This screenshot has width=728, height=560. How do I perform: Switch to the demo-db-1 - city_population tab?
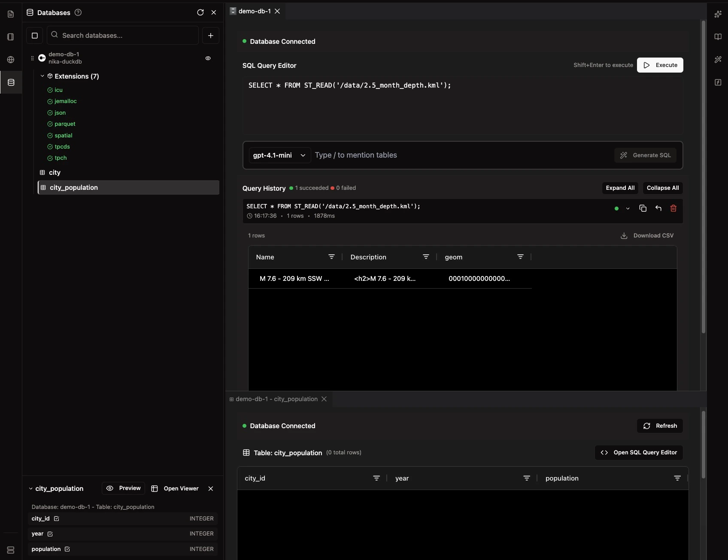tap(277, 399)
